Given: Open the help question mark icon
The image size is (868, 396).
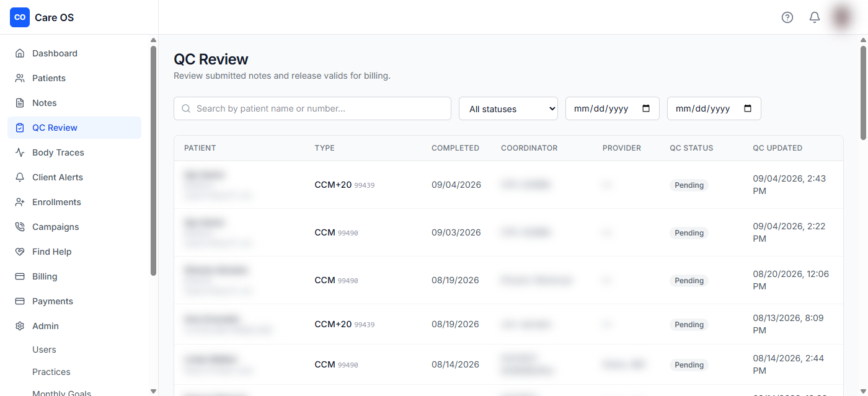Looking at the screenshot, I should (x=787, y=17).
